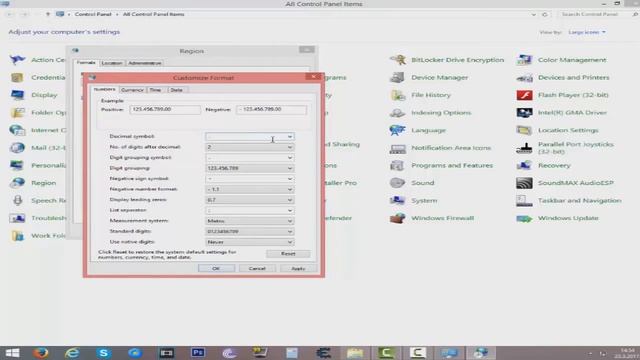Expand Standard digits dropdown
The width and height of the screenshot is (640, 360).
289,231
